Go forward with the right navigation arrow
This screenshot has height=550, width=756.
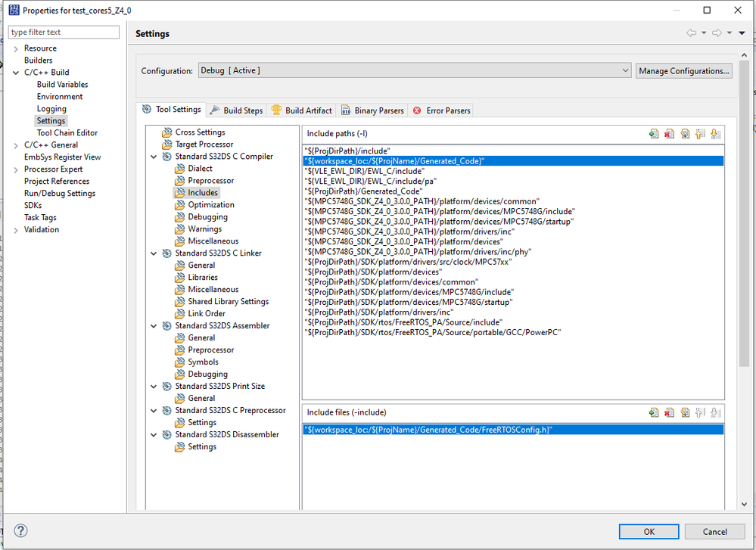click(717, 33)
